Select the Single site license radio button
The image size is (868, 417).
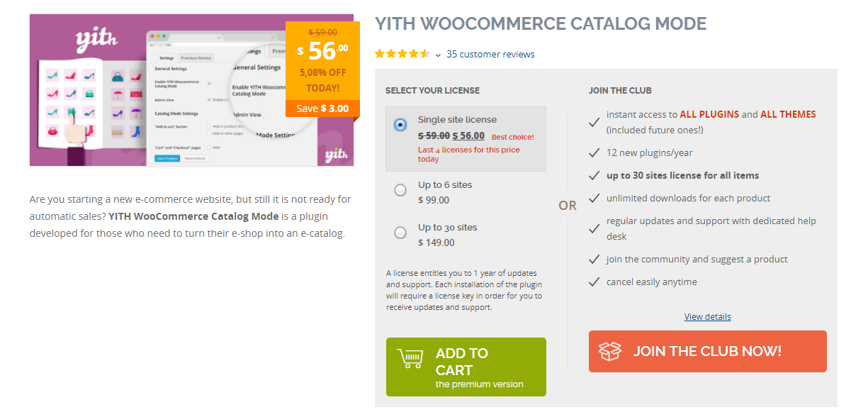[x=400, y=125]
